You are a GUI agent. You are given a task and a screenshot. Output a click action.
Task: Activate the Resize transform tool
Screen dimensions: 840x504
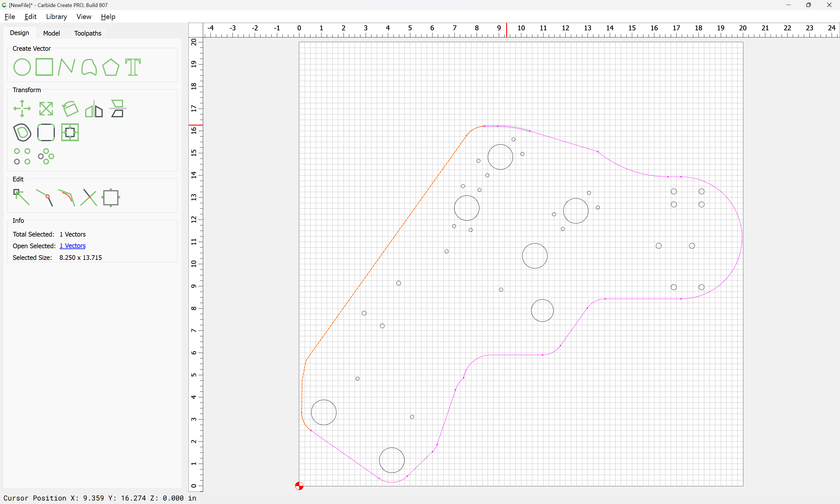[x=46, y=109]
